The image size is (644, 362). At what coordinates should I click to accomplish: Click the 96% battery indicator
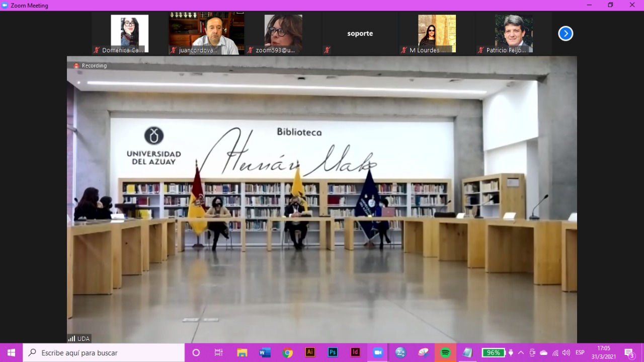[493, 352]
